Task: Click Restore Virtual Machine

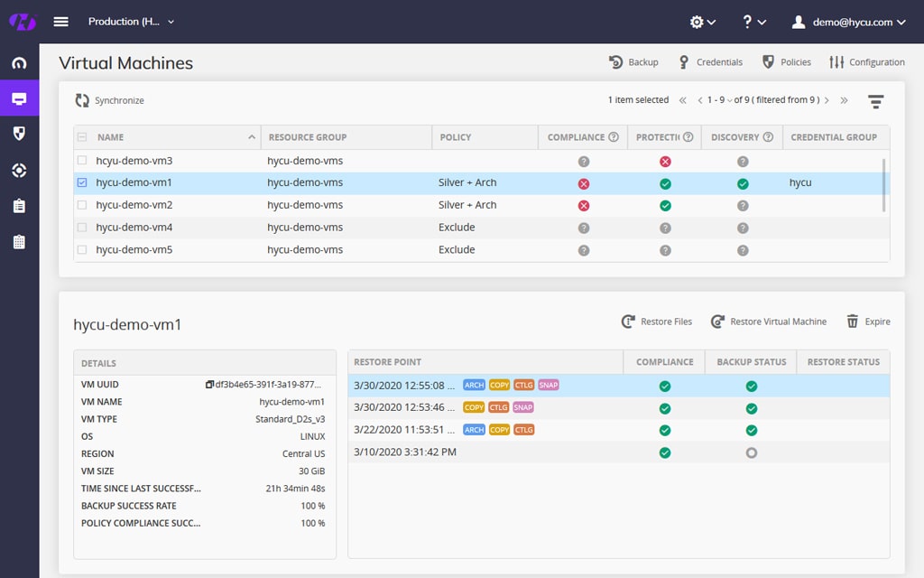Action: 769,322
